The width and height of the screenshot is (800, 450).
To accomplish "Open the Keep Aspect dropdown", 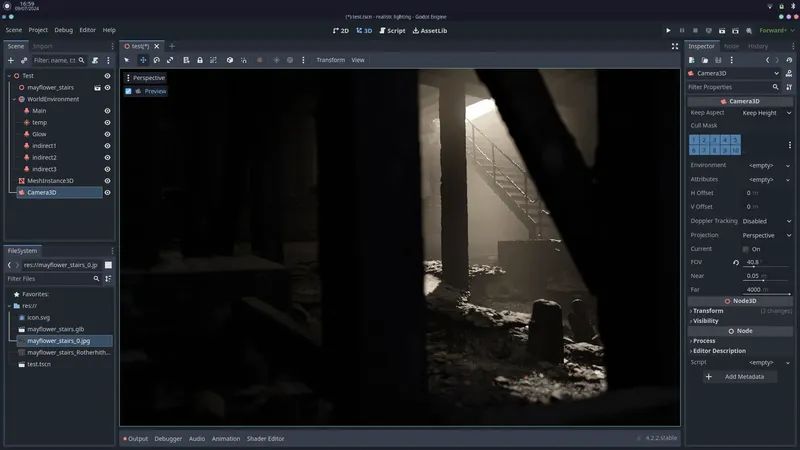I will (766, 113).
